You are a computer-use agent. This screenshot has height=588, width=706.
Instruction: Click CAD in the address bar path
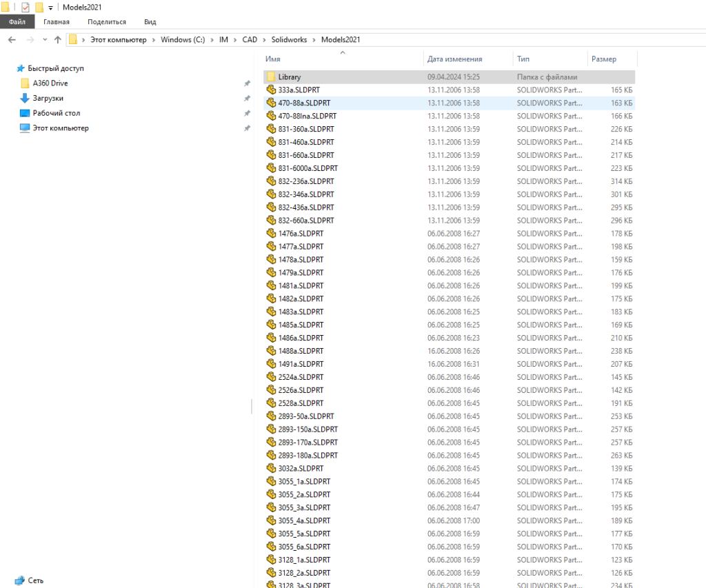pyautogui.click(x=249, y=40)
